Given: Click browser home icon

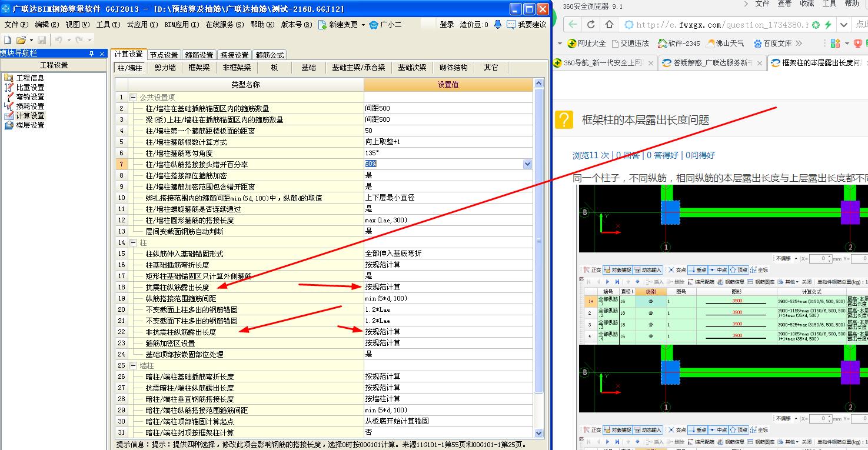Looking at the screenshot, I should coord(610,25).
